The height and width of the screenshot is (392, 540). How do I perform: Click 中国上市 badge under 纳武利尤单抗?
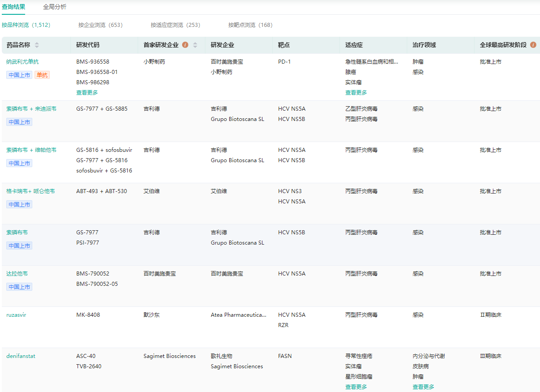coord(19,75)
